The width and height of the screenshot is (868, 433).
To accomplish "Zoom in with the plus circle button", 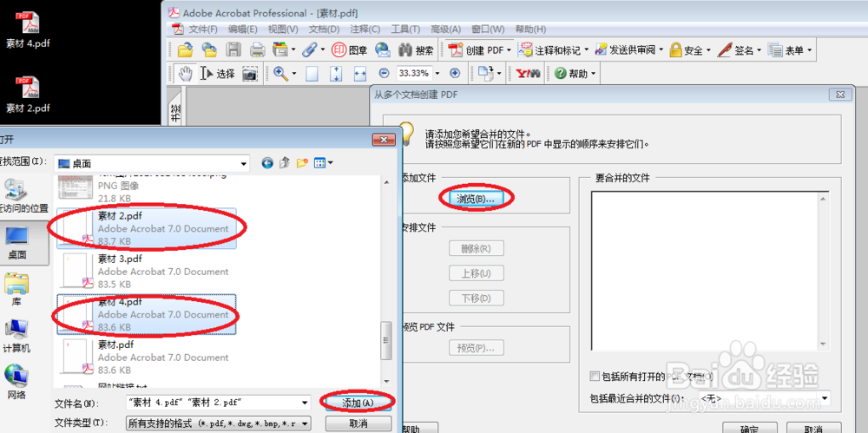I will click(x=455, y=73).
